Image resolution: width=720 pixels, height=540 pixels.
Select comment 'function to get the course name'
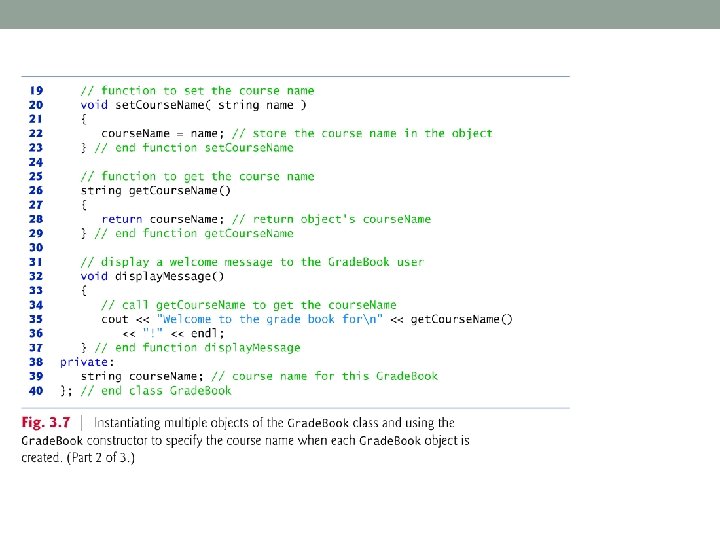197,176
